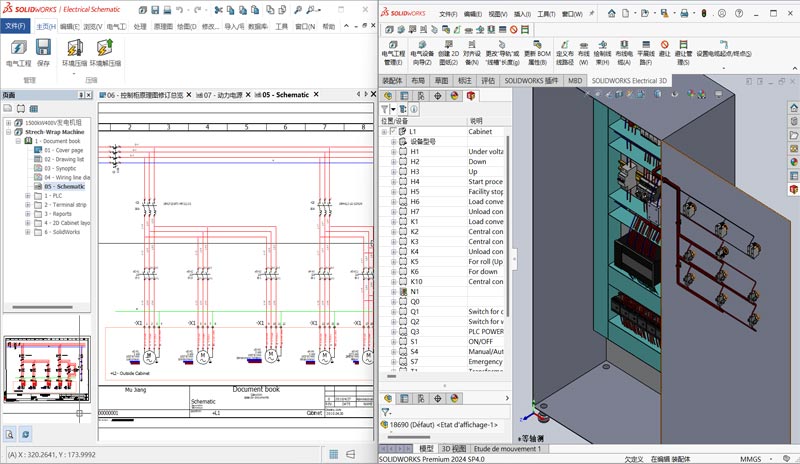Click the key search icon in Schematic toolbar
This screenshot has height=464, width=800.
point(298,10)
